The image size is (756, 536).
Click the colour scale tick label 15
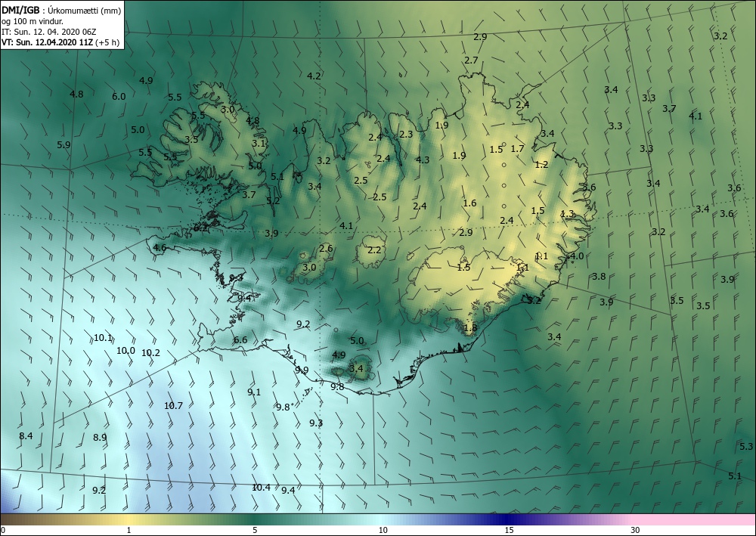[509, 531]
